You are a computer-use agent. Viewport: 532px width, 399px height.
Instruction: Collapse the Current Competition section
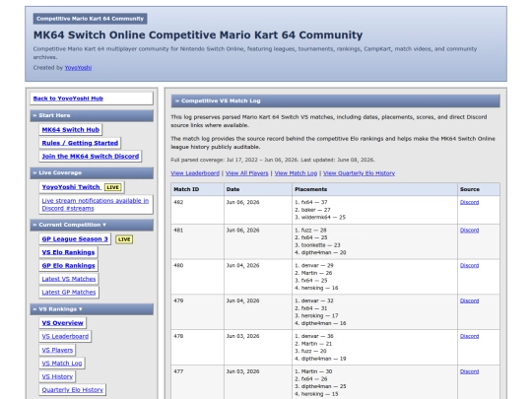[92, 225]
